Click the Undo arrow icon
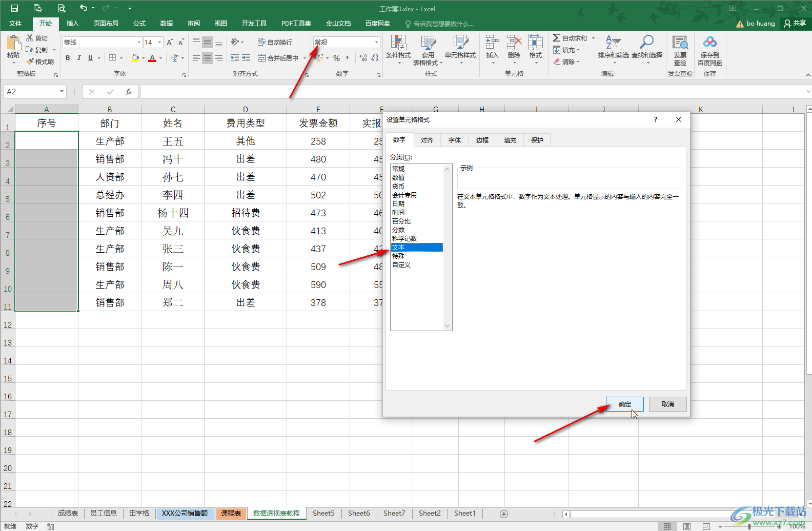The height and width of the screenshot is (531, 812). coord(84,8)
